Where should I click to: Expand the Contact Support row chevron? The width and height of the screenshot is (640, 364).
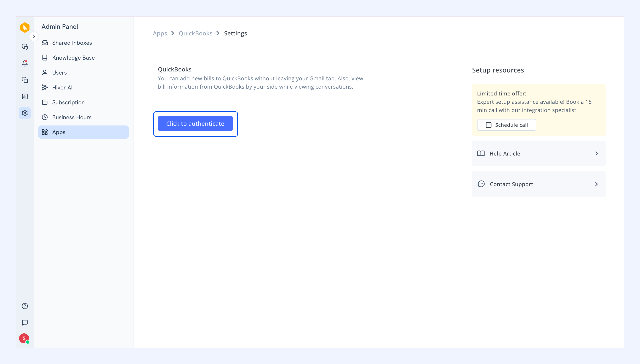pos(596,184)
